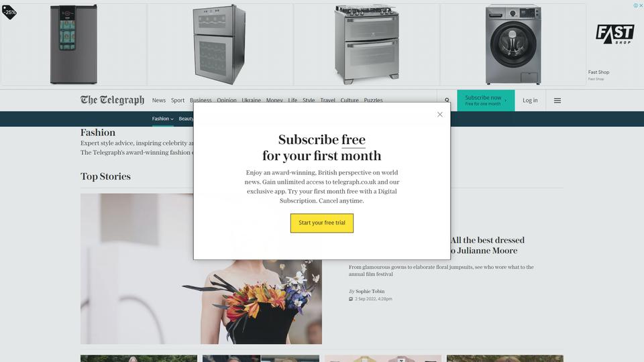This screenshot has width=644, height=362.
Task: Open the Sport section
Action: tap(177, 100)
